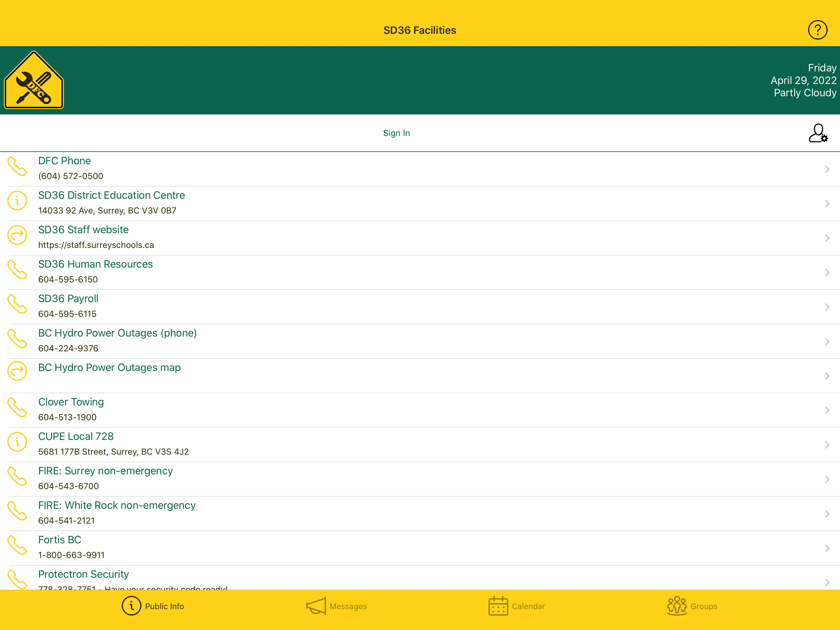Screen dimensions: 840x630
Task: Tap the Partly Cloudy weather text
Action: click(805, 93)
